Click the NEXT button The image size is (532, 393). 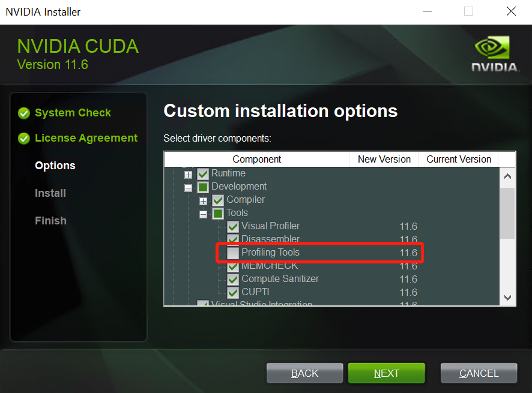coord(387,373)
